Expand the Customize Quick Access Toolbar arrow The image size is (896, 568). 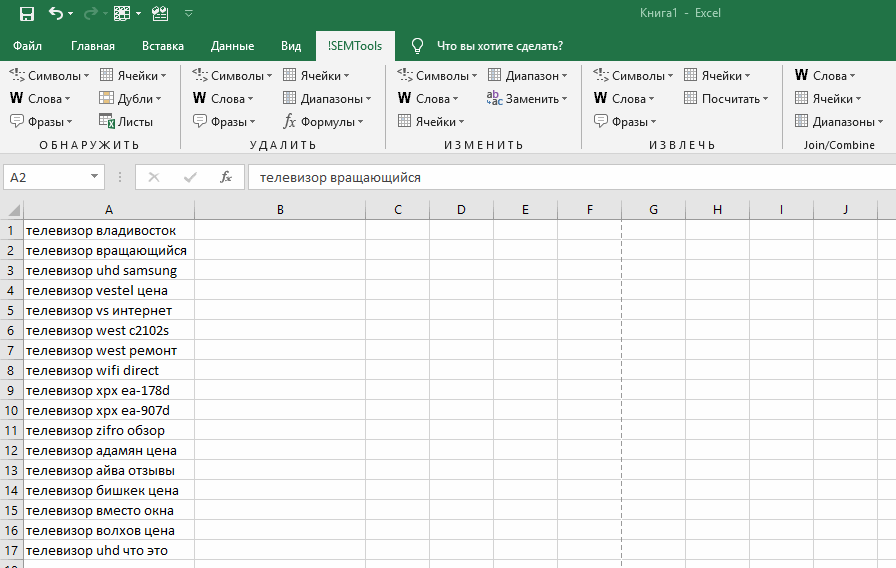[189, 14]
